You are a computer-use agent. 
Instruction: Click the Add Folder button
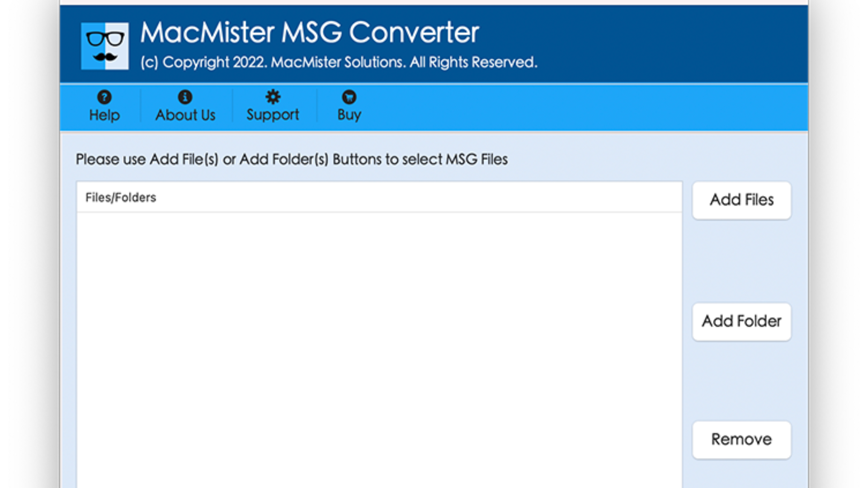(741, 321)
